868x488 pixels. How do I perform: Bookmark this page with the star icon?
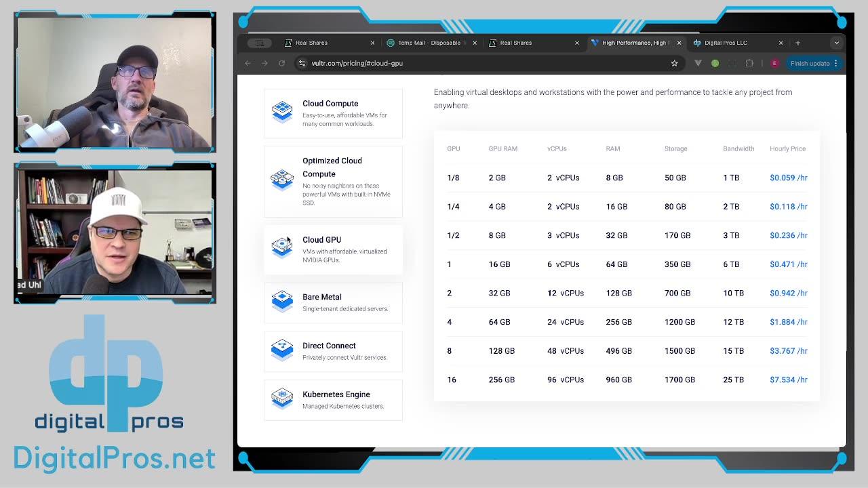674,63
